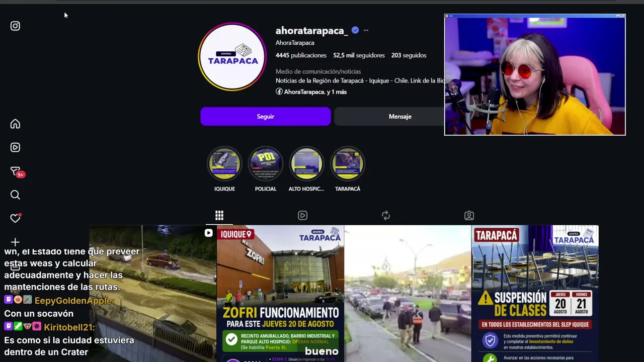Open the Suspensión de Clases post
644x362 pixels.
[535, 294]
